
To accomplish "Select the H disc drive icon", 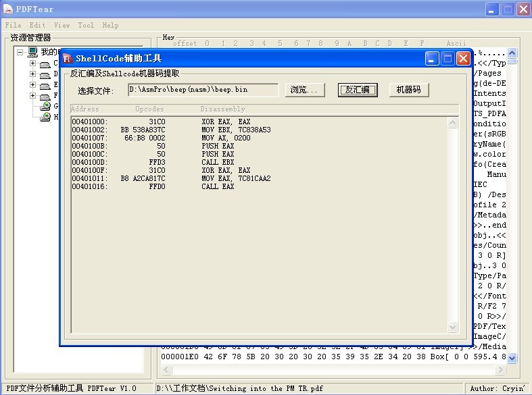I will 45,117.
